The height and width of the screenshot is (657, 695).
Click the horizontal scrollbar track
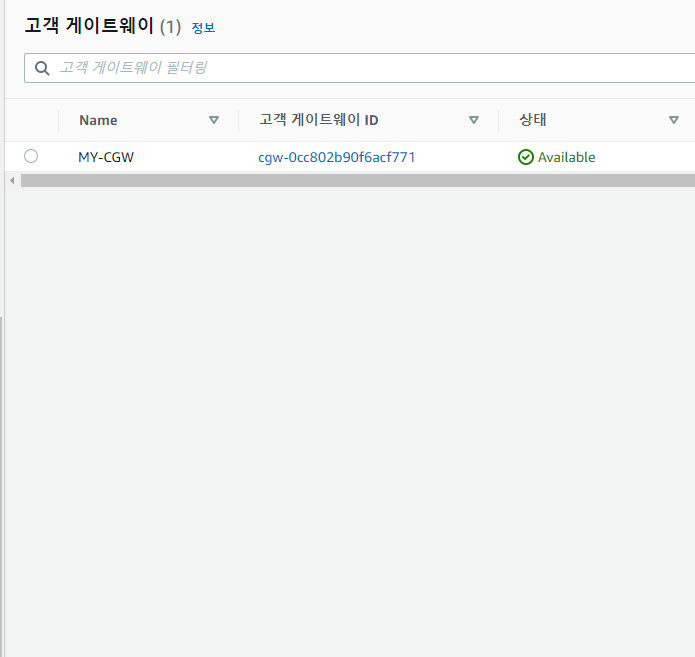coord(358,180)
